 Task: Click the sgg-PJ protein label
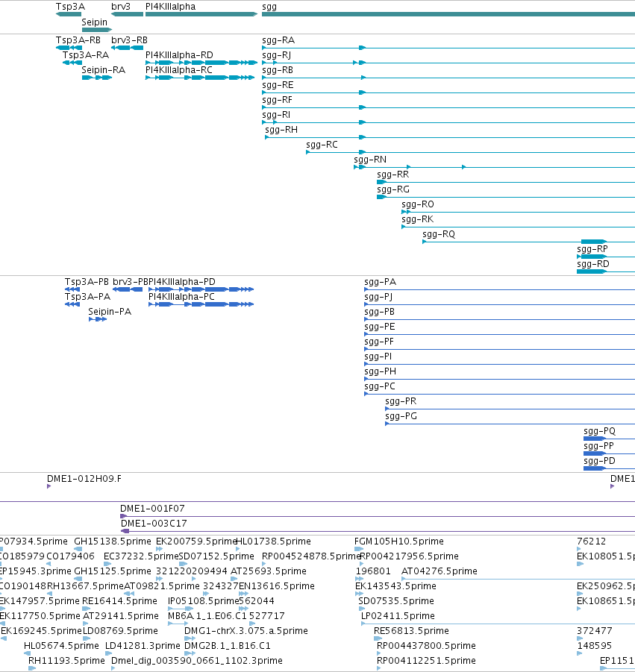pyautogui.click(x=378, y=297)
